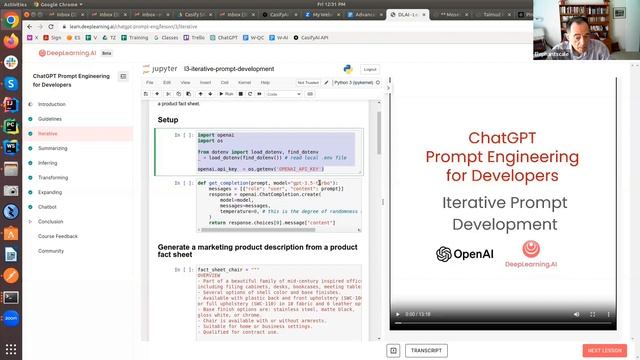Cut the selected cell with the scissors icon
Screen dimensions: 640x360
pyautogui.click(x=168, y=94)
